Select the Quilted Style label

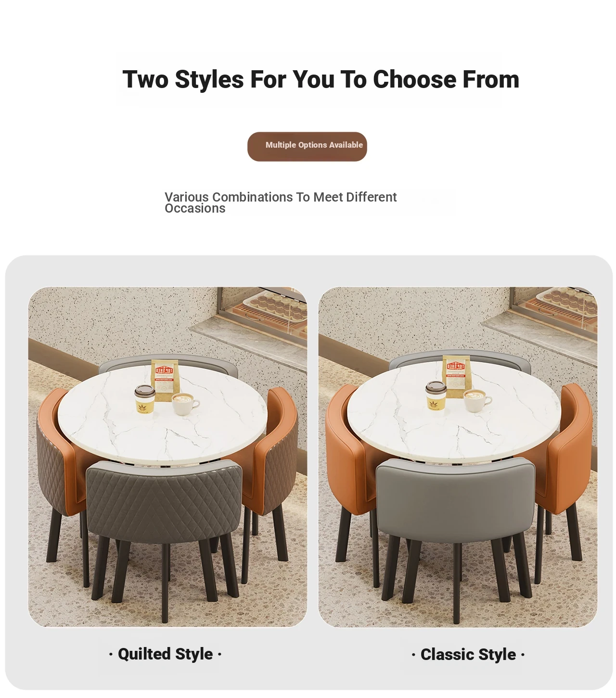(165, 654)
